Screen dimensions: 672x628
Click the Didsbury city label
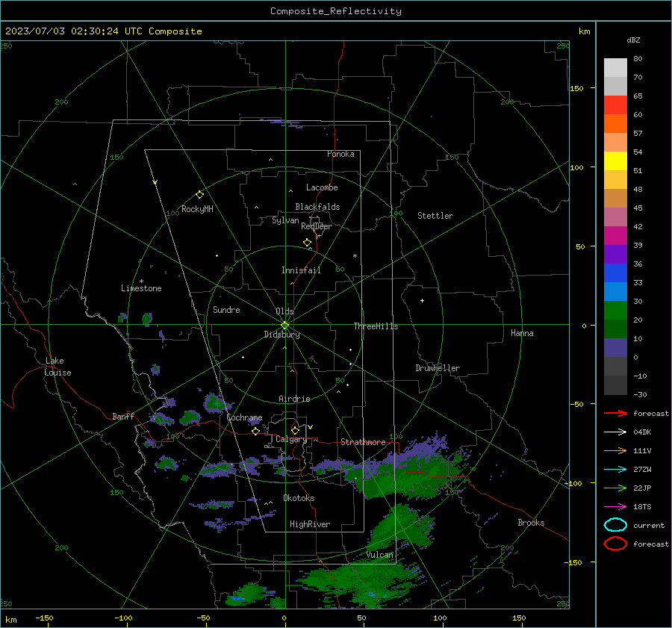(x=281, y=335)
